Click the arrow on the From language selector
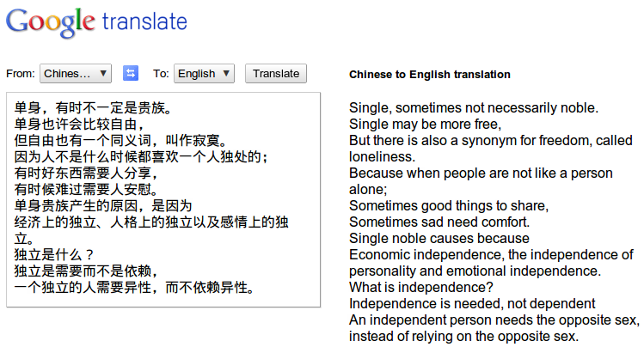This screenshot has height=353, width=644. [x=103, y=74]
